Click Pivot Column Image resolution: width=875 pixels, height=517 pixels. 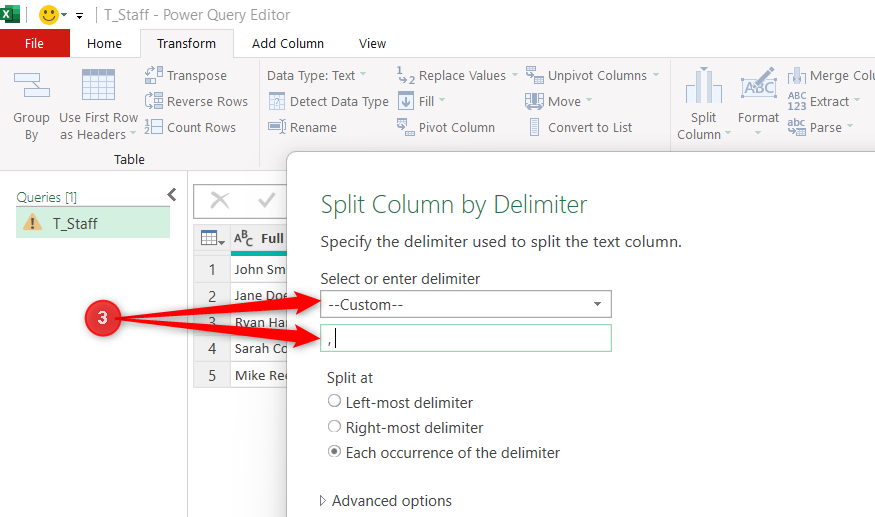[446, 127]
